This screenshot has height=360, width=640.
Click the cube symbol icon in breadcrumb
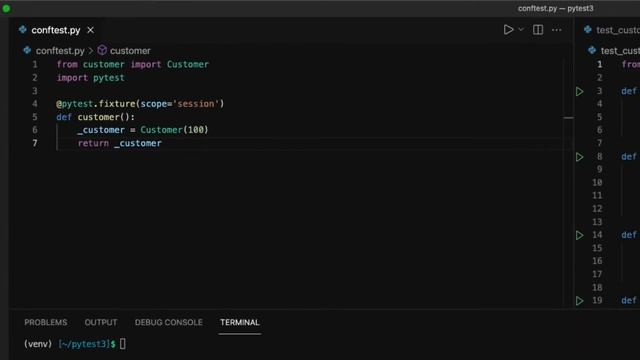pos(102,50)
